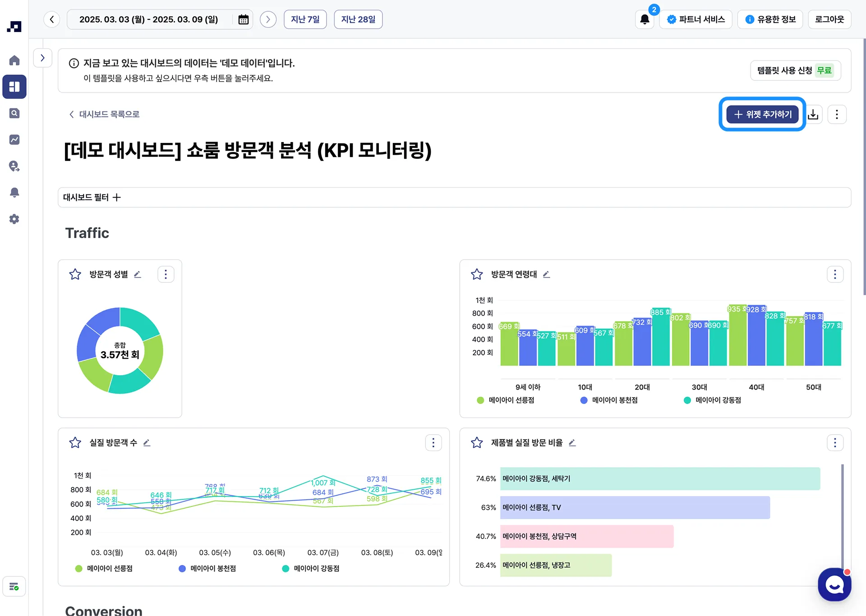Screen dimensions: 866x616
Task: Click the download dashboard icon
Action: [x=813, y=115]
